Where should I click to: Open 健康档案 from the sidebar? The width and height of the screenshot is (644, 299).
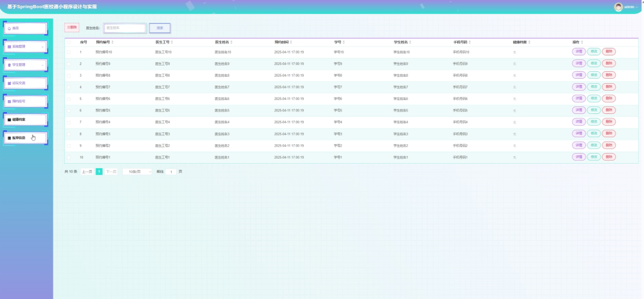(x=25, y=120)
